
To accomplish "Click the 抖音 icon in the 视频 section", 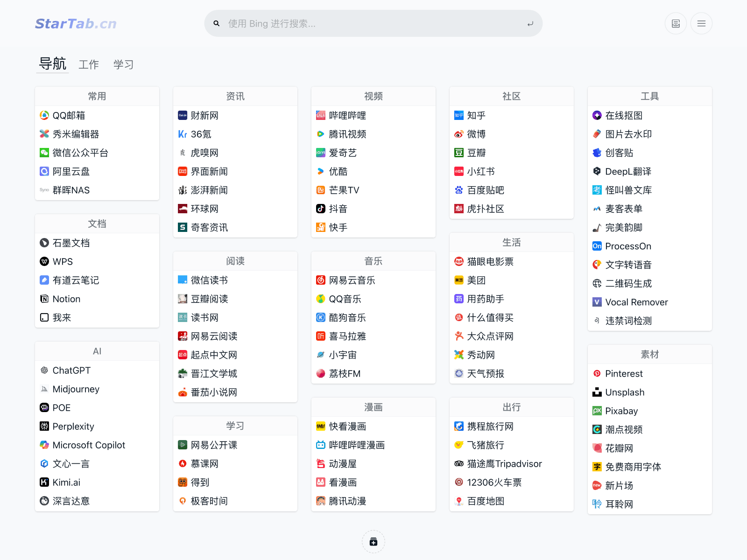I will tap(321, 209).
